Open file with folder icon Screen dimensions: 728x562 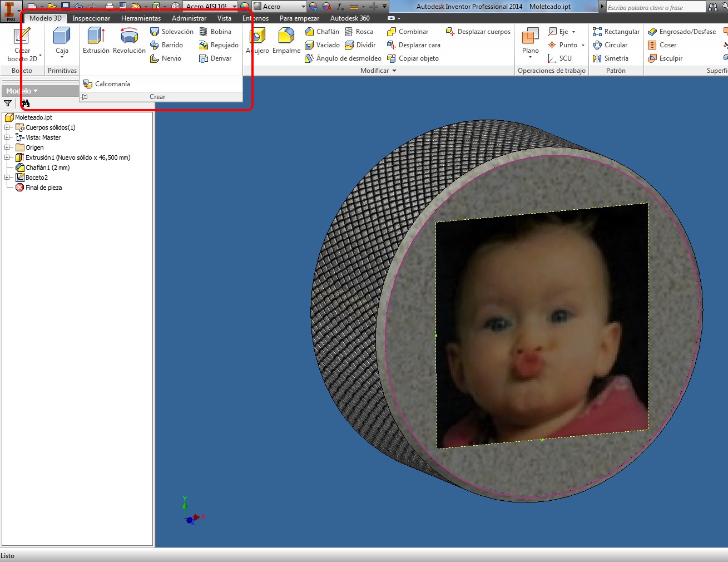pos(52,6)
